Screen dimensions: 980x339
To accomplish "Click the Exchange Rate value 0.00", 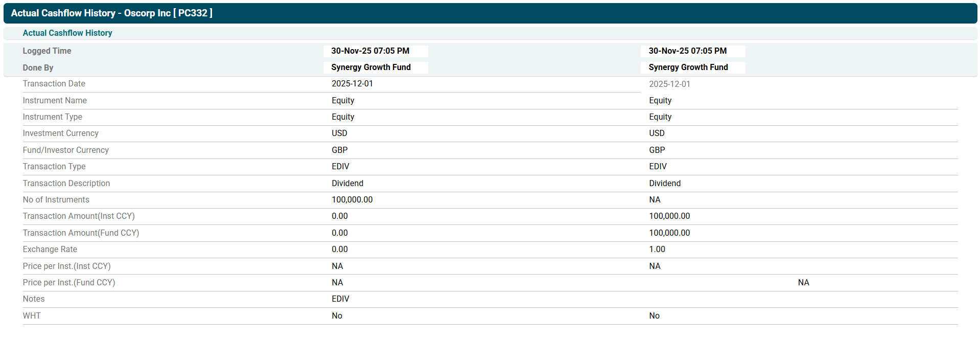I will tap(339, 250).
